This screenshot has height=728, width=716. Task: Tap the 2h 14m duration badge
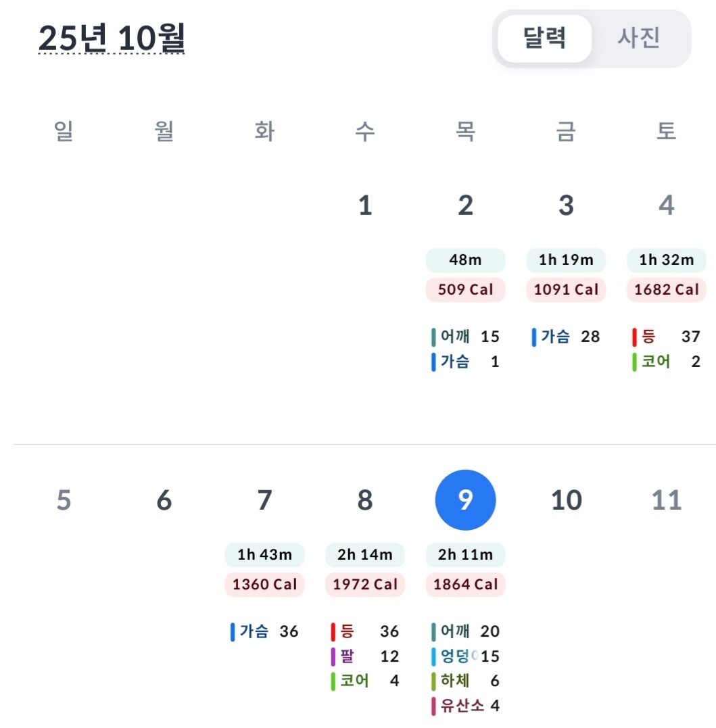(365, 555)
